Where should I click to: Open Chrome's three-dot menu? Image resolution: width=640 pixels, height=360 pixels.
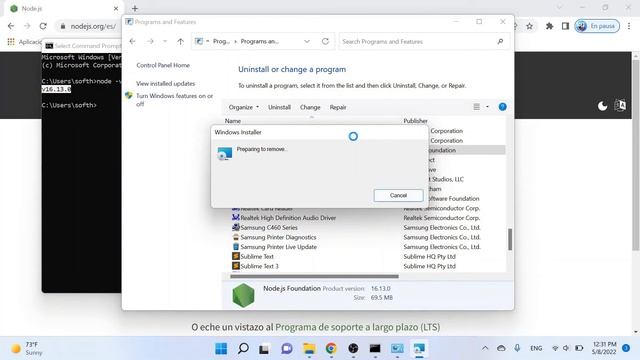(629, 26)
